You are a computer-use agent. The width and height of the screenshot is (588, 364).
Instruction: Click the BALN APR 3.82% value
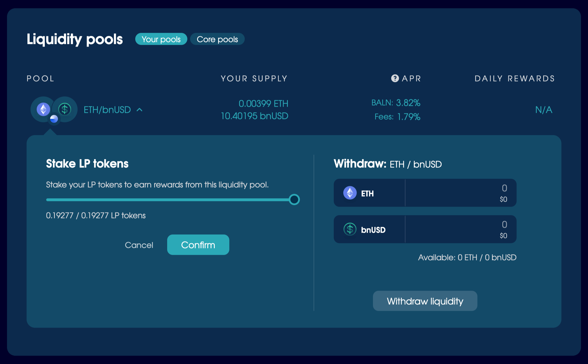pyautogui.click(x=408, y=103)
